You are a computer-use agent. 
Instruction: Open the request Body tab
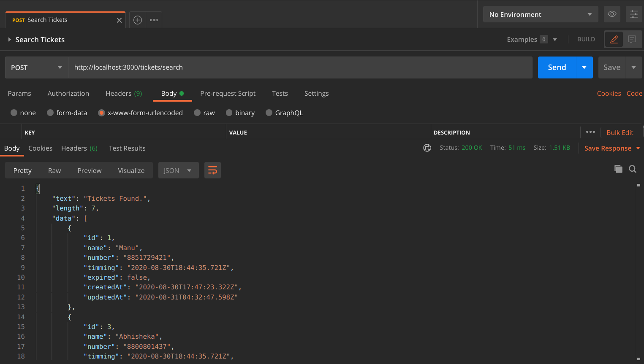tap(172, 93)
